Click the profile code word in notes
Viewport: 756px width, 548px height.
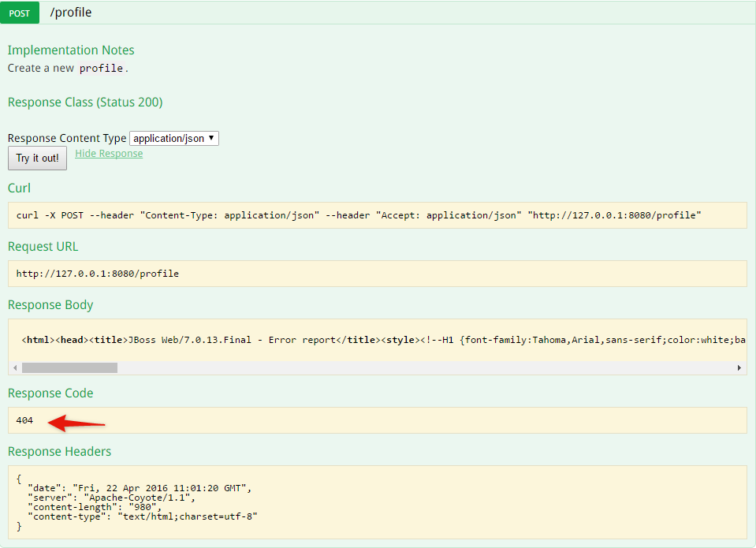pyautogui.click(x=101, y=69)
